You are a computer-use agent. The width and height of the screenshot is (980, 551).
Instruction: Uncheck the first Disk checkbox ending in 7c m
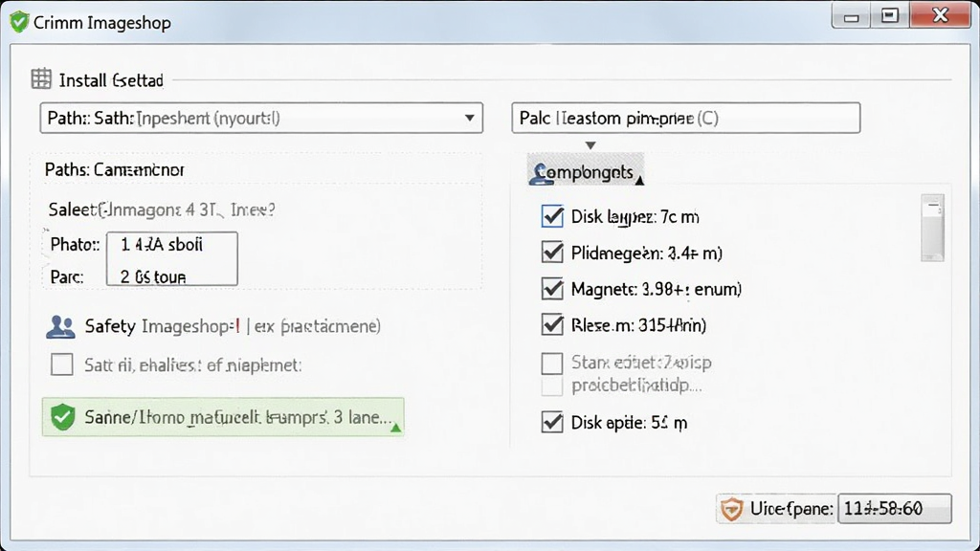point(552,216)
